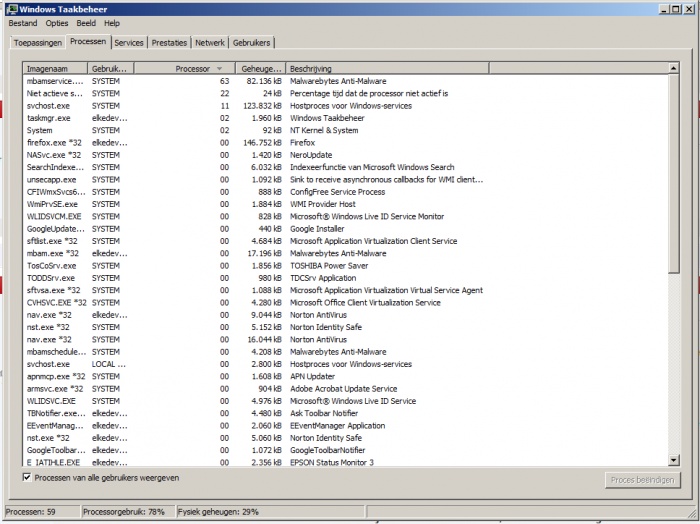Screen dimensions: 700x524
Task: Click the 'Proces beëindigen' button
Action: (x=642, y=480)
